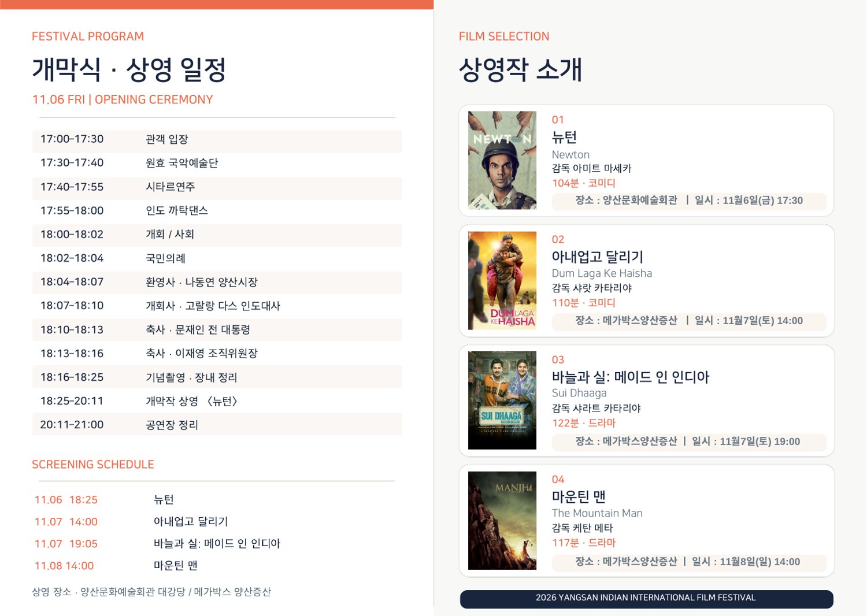Click 마운틴 맨 in the screening schedule list
This screenshot has height=616, width=867.
(x=176, y=566)
